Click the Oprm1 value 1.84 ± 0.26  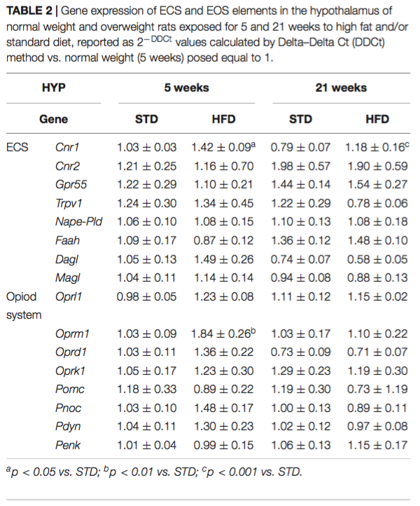click(223, 334)
